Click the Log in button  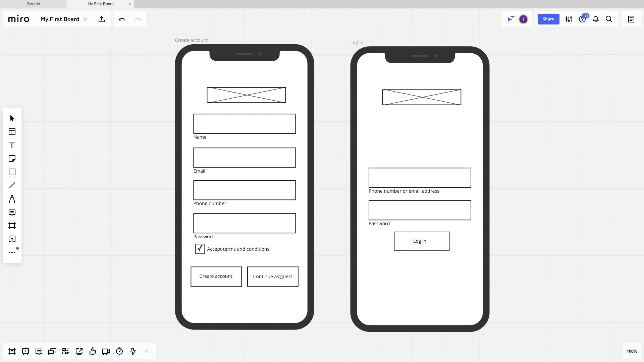coord(420,240)
